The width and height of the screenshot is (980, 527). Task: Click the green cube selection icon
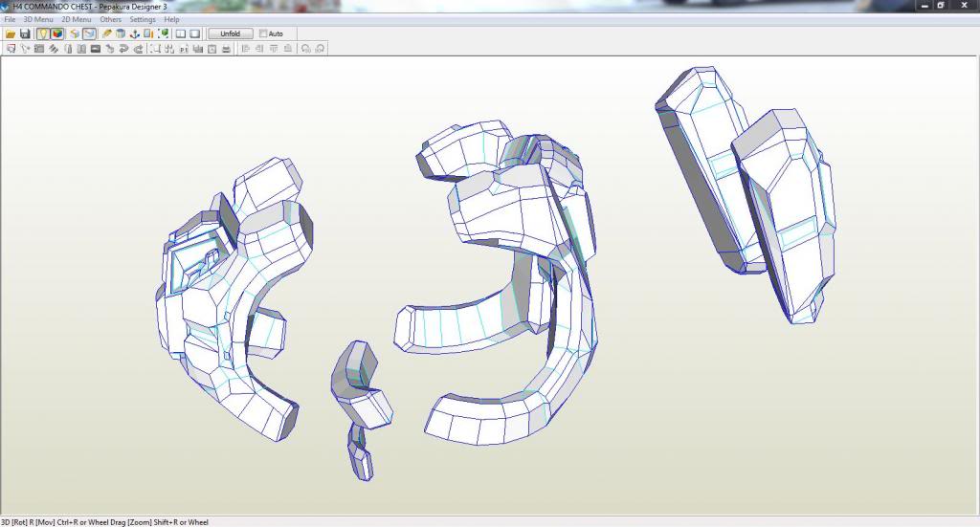163,33
